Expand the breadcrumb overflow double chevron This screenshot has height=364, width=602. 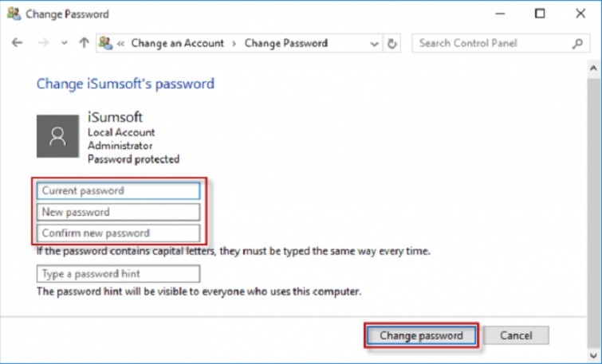[121, 43]
